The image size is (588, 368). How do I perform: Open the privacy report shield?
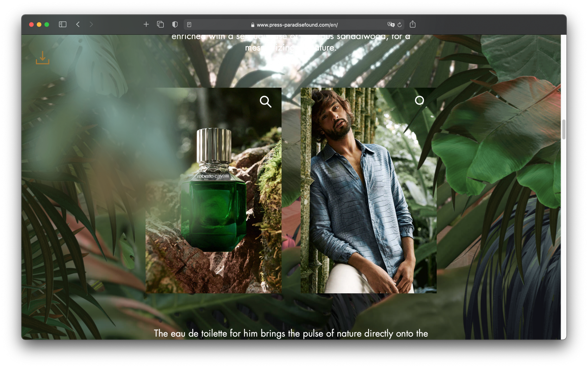point(175,24)
